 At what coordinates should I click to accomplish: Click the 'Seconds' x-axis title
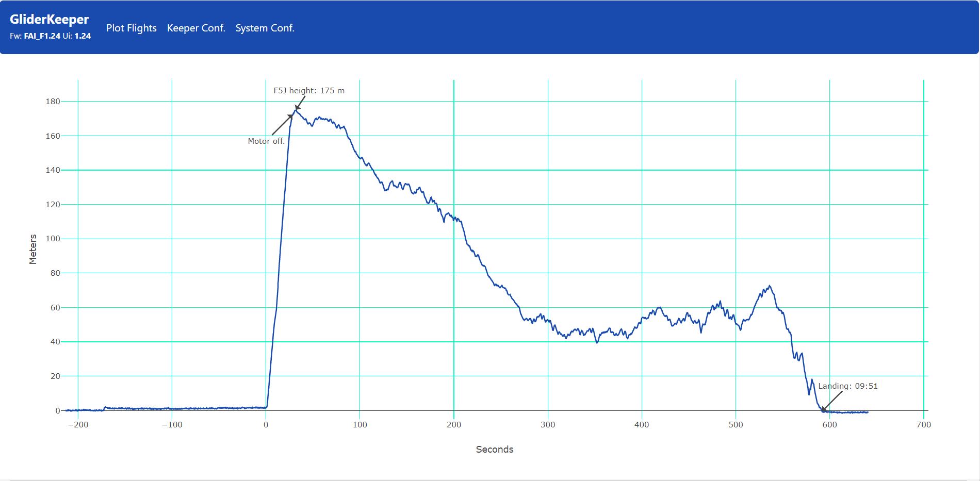(x=494, y=450)
